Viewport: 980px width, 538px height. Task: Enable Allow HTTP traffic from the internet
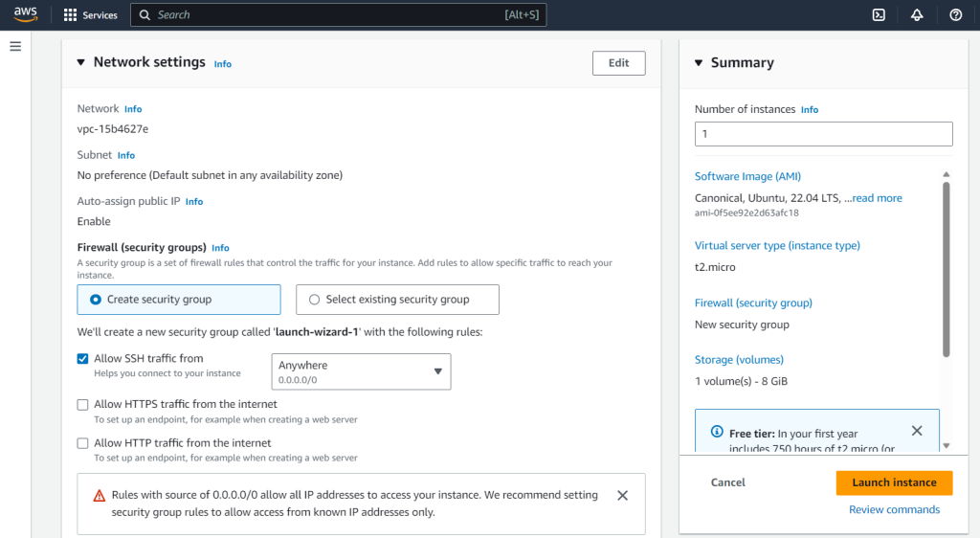tap(83, 443)
